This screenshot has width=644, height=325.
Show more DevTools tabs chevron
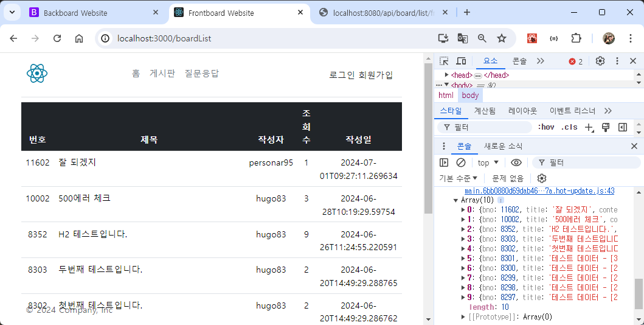[x=541, y=61]
